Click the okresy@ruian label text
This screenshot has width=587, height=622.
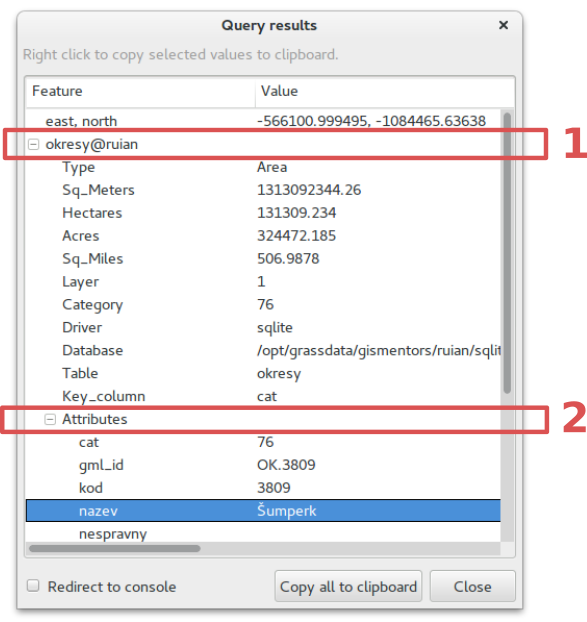(92, 144)
